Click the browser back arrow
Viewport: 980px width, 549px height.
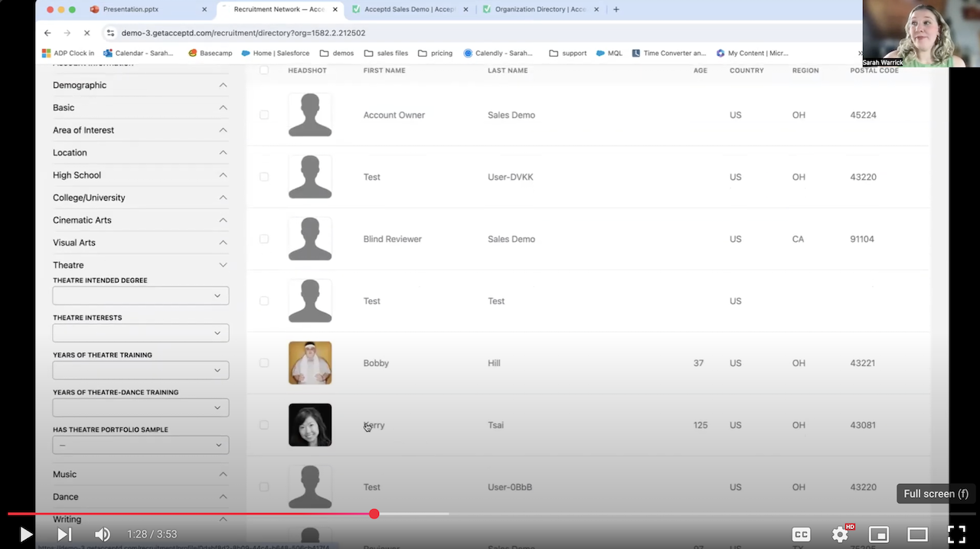[x=47, y=33]
